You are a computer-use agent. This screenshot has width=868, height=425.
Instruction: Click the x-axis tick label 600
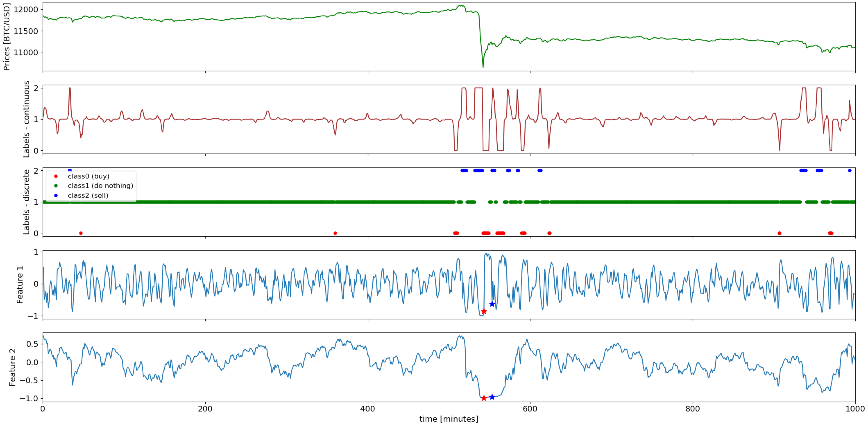tap(530, 409)
